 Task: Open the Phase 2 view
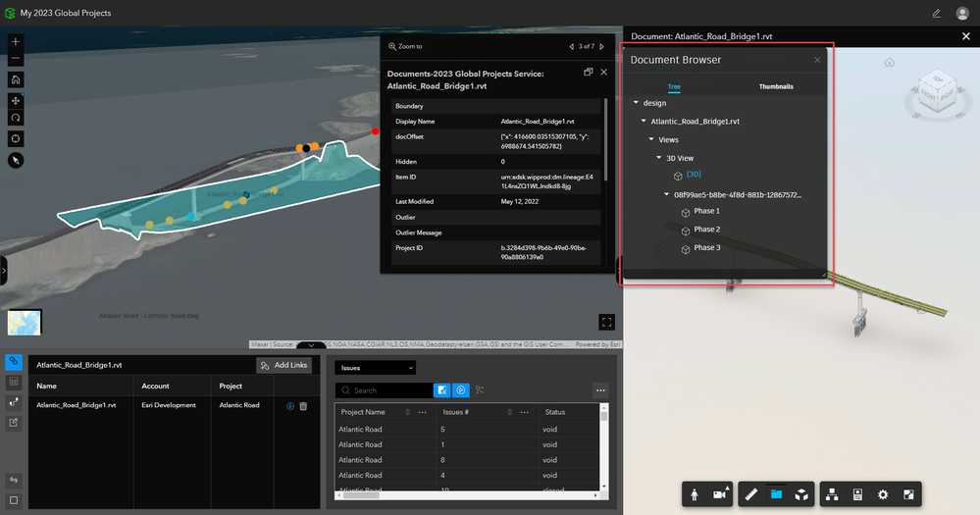click(707, 230)
